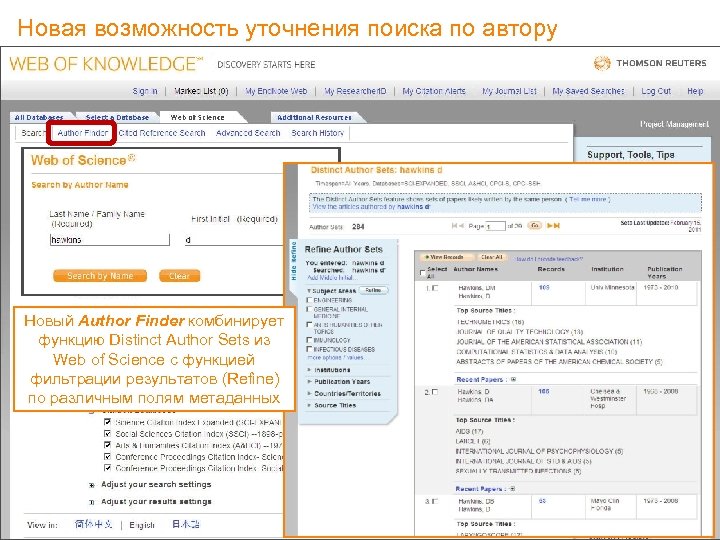
Task: Expand Countries/Territories refine section
Action: [x=309, y=394]
